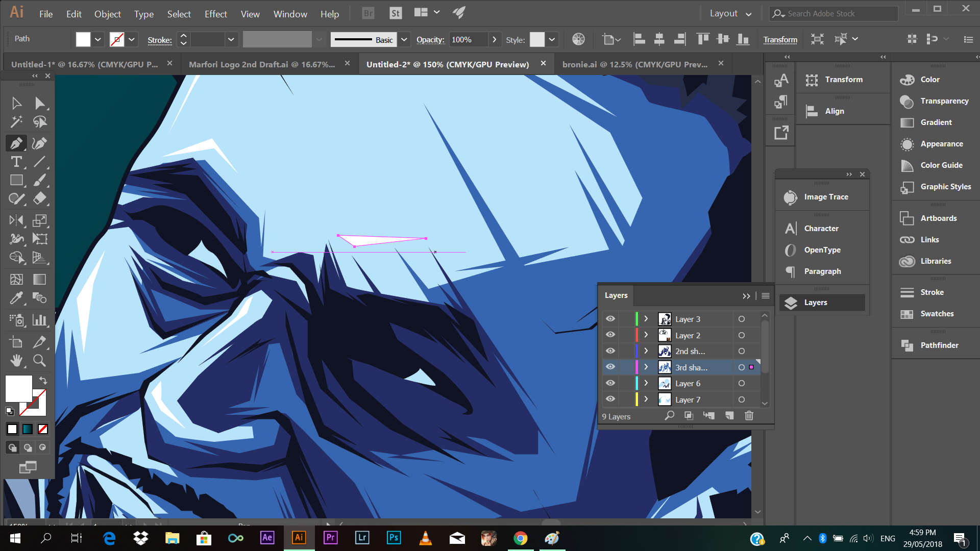
Task: Switch to Marfori Logo 2nd Draft.ai tab
Action: [262, 64]
